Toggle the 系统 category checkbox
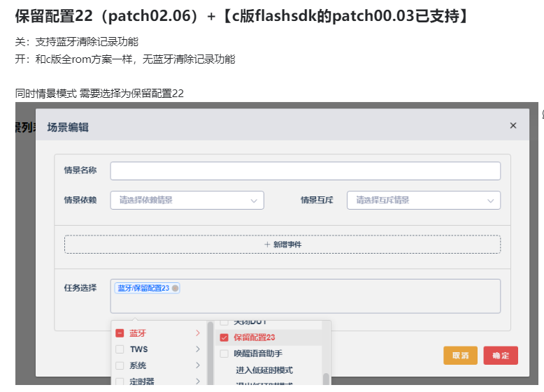This screenshot has height=392, width=544. [120, 365]
